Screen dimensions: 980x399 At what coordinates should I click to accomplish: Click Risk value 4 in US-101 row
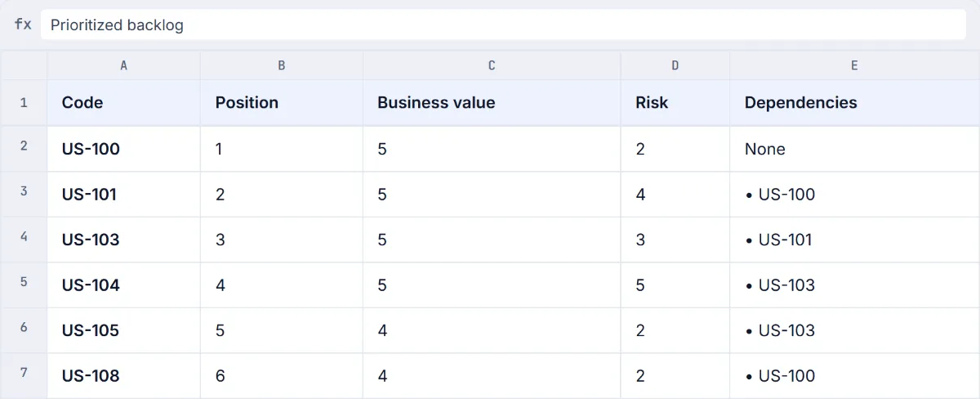coord(675,194)
